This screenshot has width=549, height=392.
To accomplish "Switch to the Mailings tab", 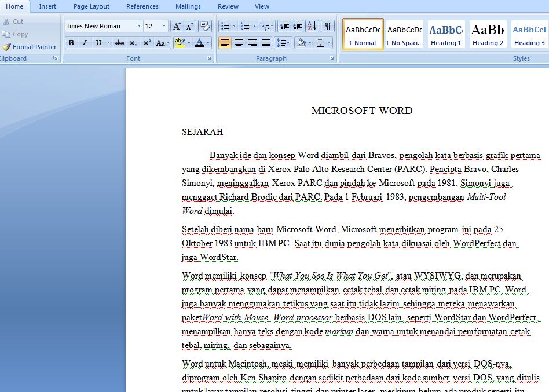I will coord(188,6).
